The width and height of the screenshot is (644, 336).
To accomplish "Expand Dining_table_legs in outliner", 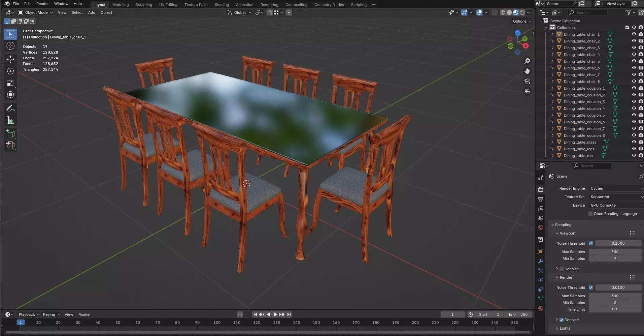I will (x=552, y=149).
